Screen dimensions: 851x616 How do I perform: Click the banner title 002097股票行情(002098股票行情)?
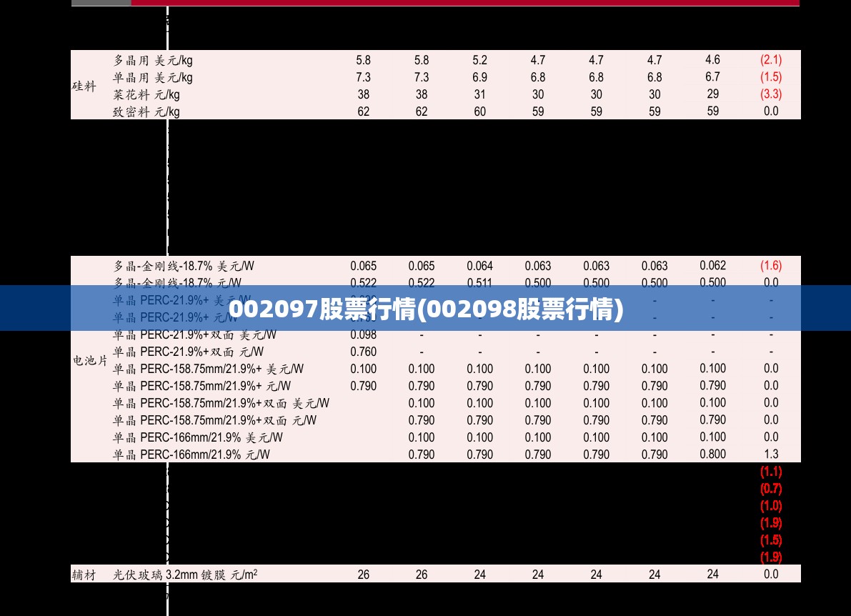tap(426, 309)
